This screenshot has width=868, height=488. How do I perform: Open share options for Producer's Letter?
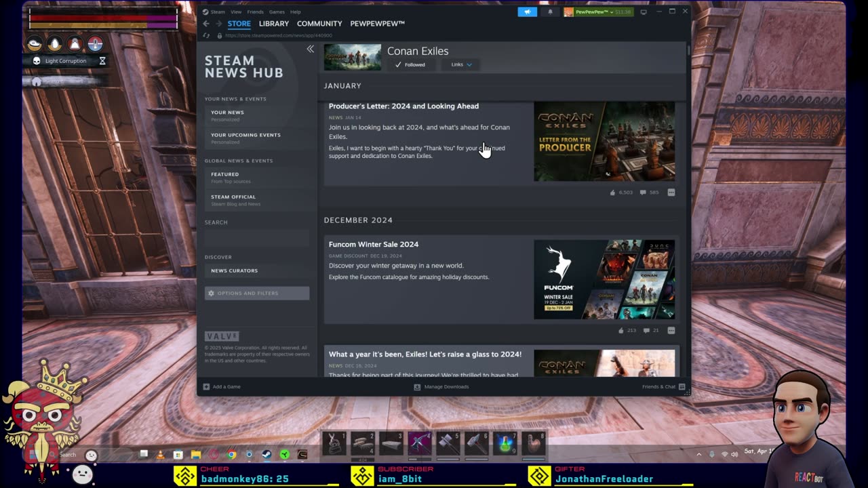tap(671, 192)
